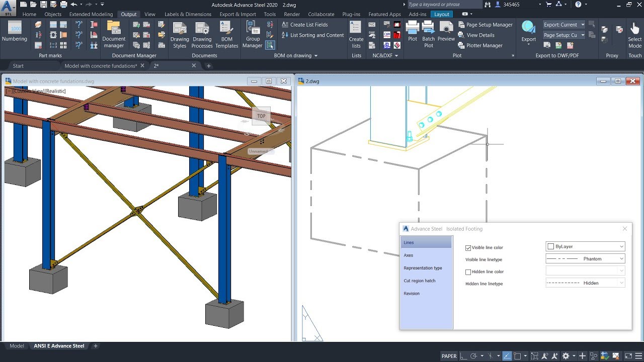Screen dimensions: 644x362
Task: Click the Save icon in quick access toolbar
Action: pyautogui.click(x=43, y=5)
